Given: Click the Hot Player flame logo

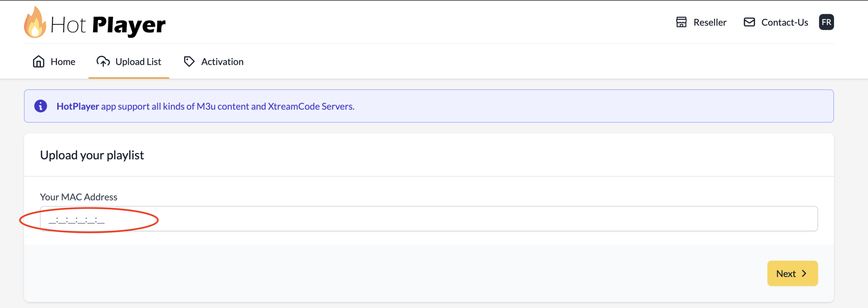Looking at the screenshot, I should tap(35, 22).
